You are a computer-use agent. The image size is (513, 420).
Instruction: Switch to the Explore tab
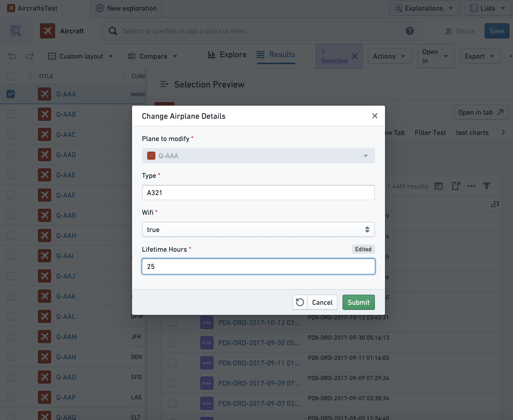click(227, 55)
